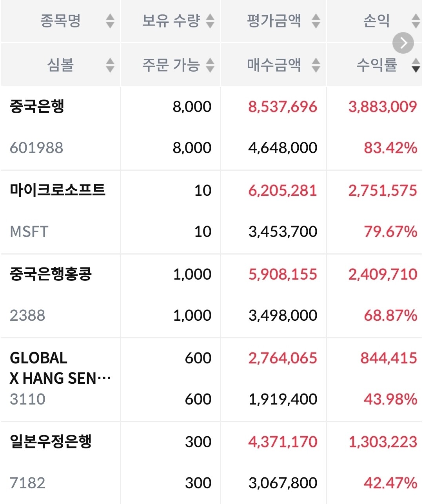The width and height of the screenshot is (423, 504).
Task: Sort by 매수금액 using its sort arrows
Action: pos(316,65)
